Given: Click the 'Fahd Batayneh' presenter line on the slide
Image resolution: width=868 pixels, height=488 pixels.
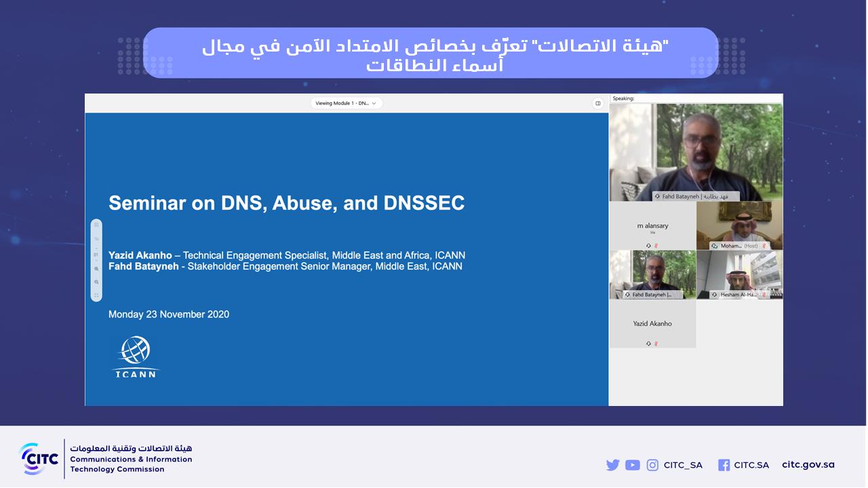Looking at the screenshot, I should (285, 266).
